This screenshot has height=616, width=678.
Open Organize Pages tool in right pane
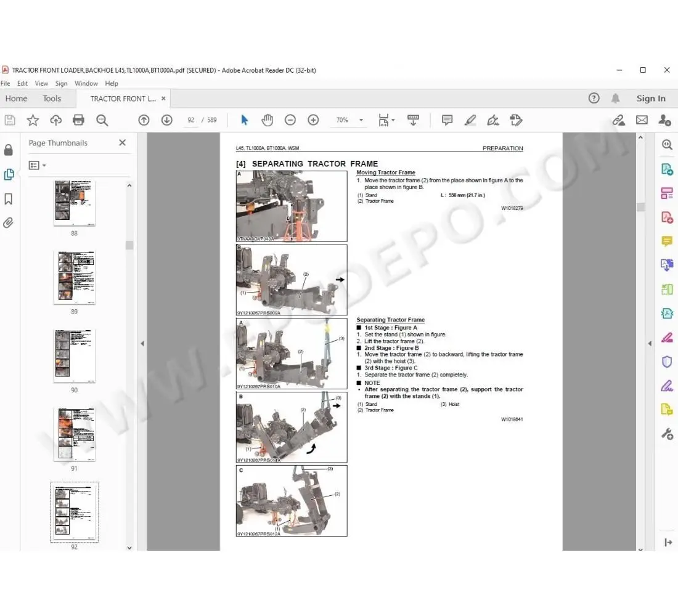click(x=667, y=193)
